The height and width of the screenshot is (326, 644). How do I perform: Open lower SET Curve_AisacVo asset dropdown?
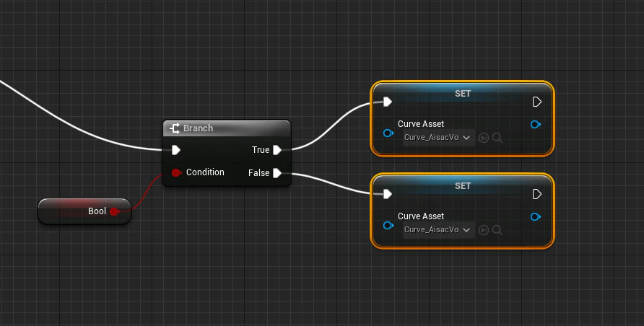click(x=438, y=229)
